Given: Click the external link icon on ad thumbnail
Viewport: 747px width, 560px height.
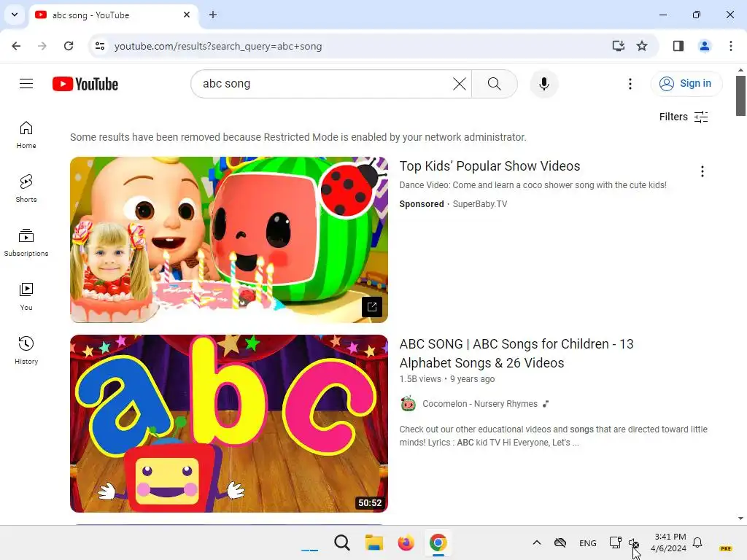Looking at the screenshot, I should (x=371, y=307).
